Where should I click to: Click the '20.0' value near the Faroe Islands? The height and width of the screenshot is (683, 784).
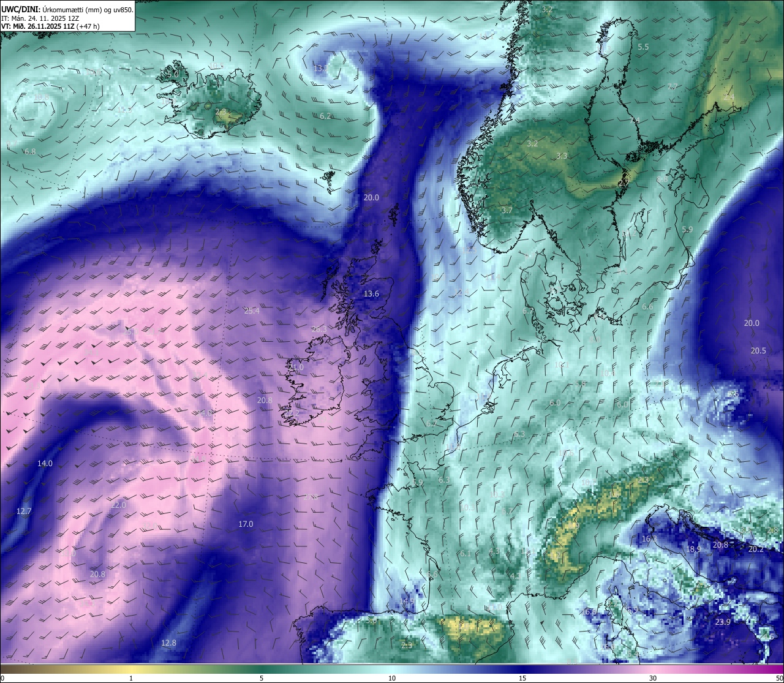[x=371, y=197]
